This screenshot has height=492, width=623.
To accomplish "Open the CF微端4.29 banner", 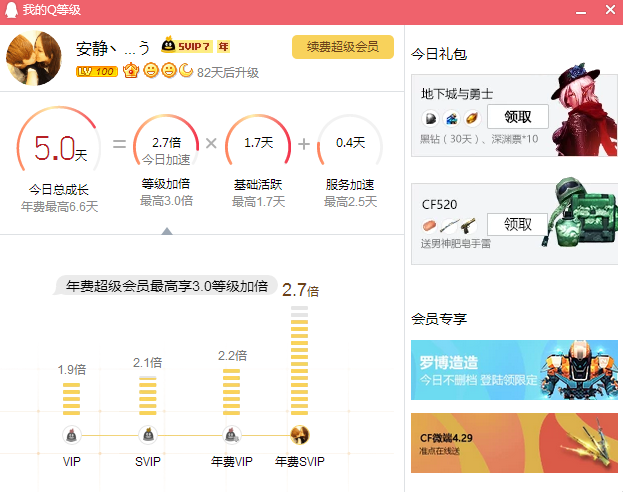I will click(x=514, y=443).
